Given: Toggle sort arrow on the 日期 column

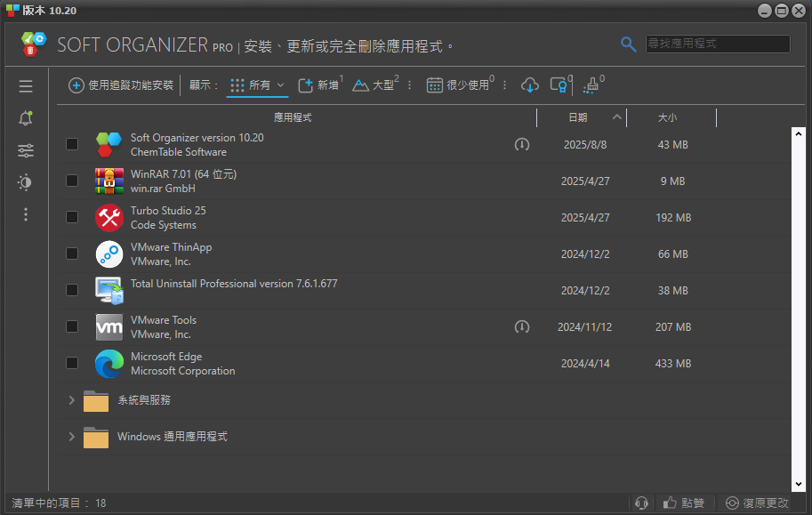Looking at the screenshot, I should [x=616, y=117].
